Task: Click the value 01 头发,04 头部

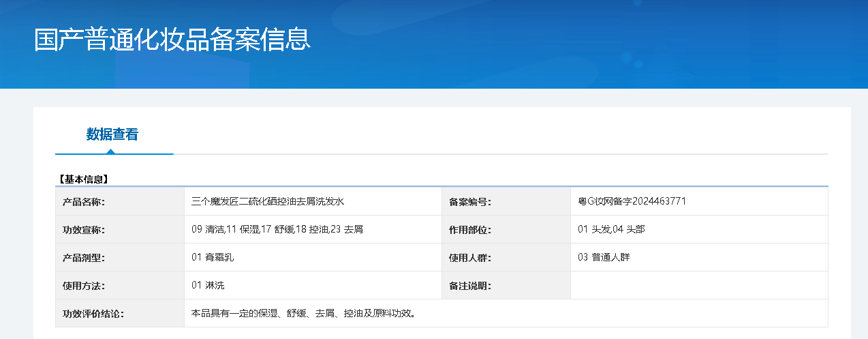Action: pyautogui.click(x=611, y=229)
